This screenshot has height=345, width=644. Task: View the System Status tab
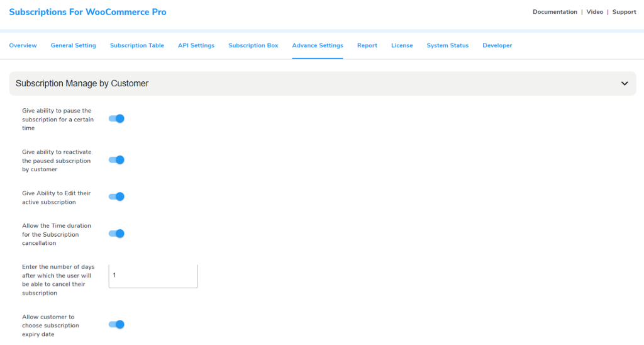coord(447,46)
